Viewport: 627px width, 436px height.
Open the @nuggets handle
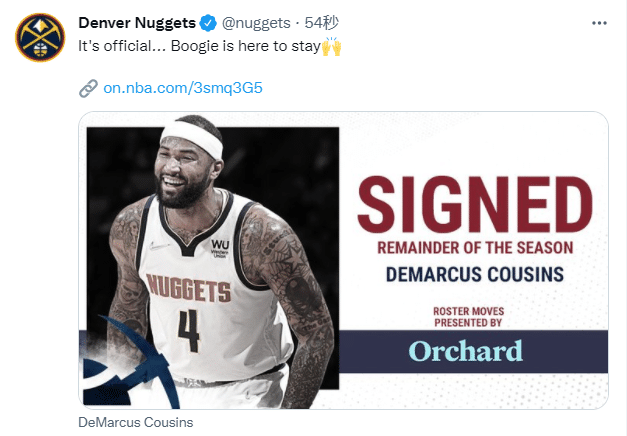tap(256, 23)
